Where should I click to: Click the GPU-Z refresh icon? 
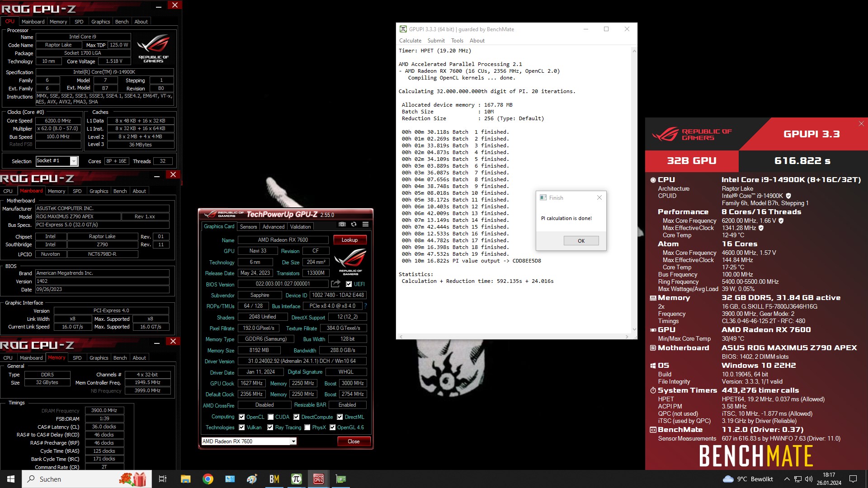354,224
